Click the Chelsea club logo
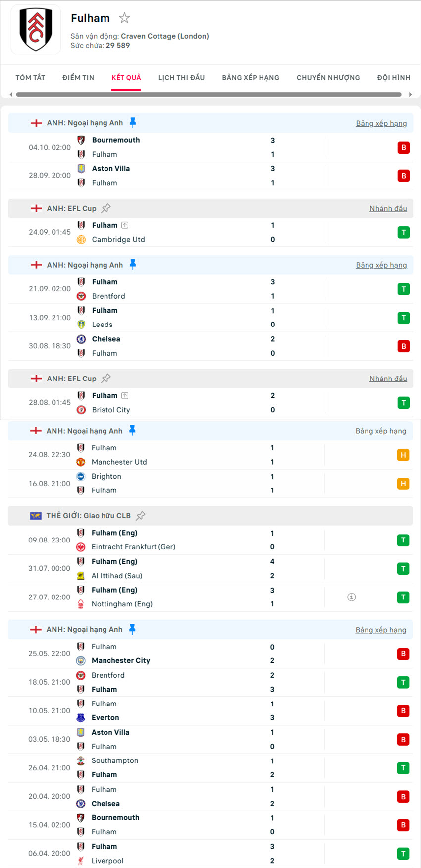 (x=81, y=339)
